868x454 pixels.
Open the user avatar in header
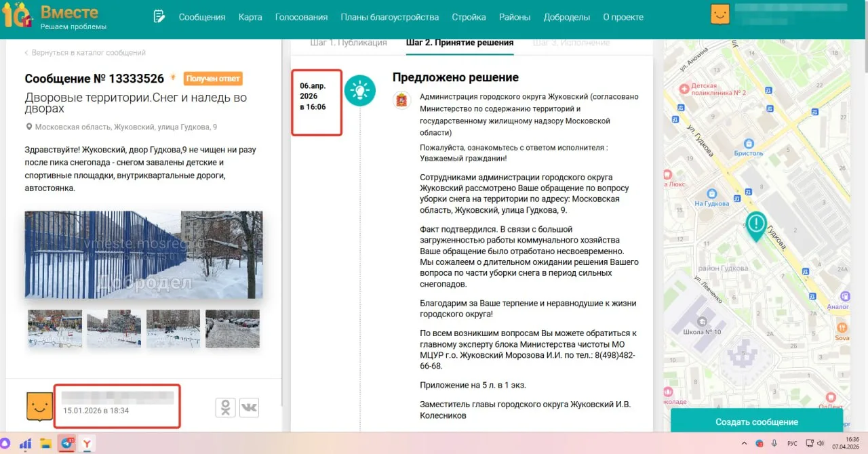pyautogui.click(x=720, y=14)
